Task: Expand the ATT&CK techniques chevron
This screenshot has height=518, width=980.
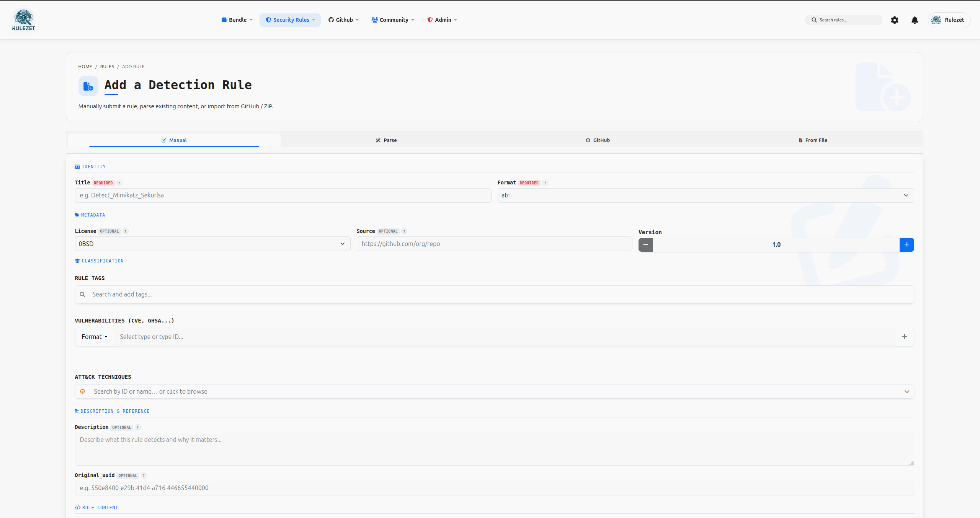Action: [907, 391]
